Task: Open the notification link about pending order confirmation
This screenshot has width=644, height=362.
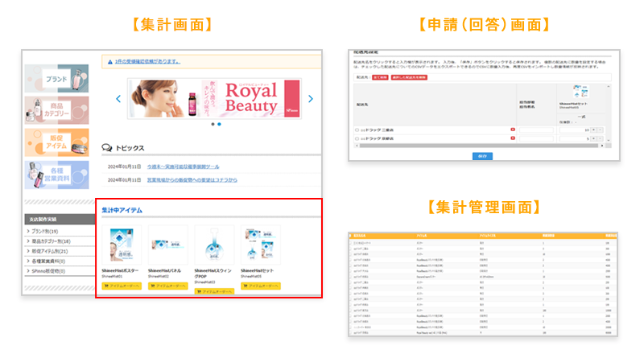Action: pos(151,61)
